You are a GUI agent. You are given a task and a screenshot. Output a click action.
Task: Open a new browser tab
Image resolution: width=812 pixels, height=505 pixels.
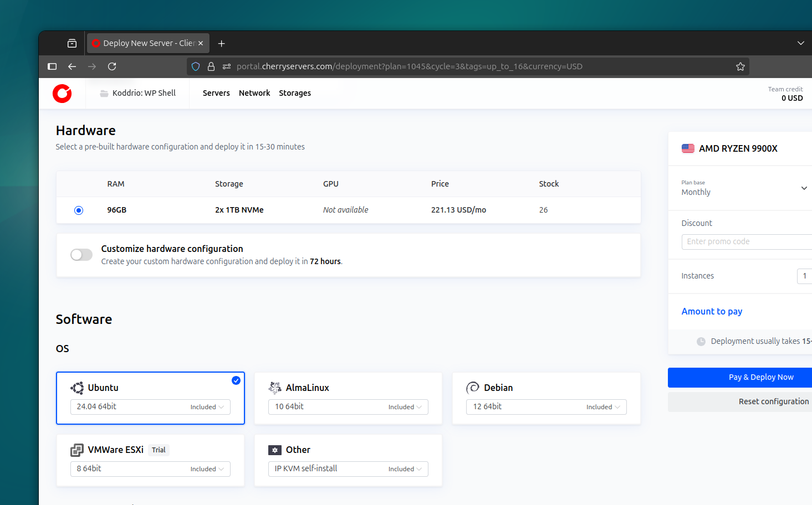pyautogui.click(x=221, y=43)
